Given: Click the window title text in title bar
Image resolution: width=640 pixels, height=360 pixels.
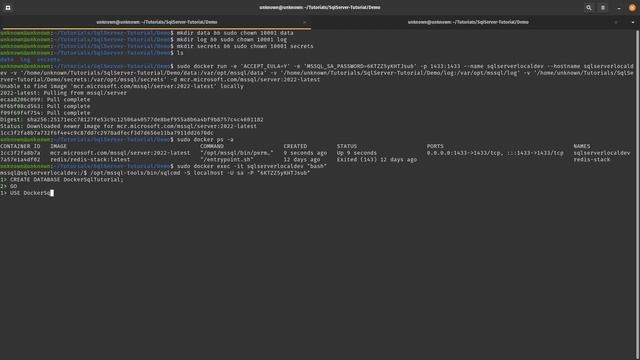Looking at the screenshot, I should point(320,7).
